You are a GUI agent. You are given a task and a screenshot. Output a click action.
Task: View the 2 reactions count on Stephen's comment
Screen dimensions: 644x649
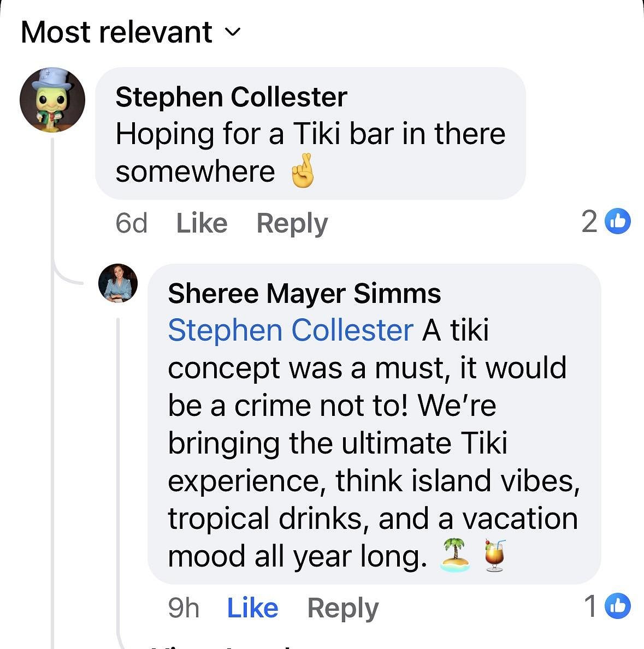pos(590,222)
